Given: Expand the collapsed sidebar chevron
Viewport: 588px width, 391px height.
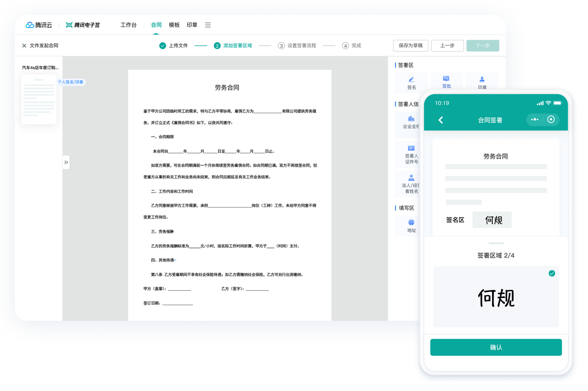Looking at the screenshot, I should pyautogui.click(x=66, y=162).
